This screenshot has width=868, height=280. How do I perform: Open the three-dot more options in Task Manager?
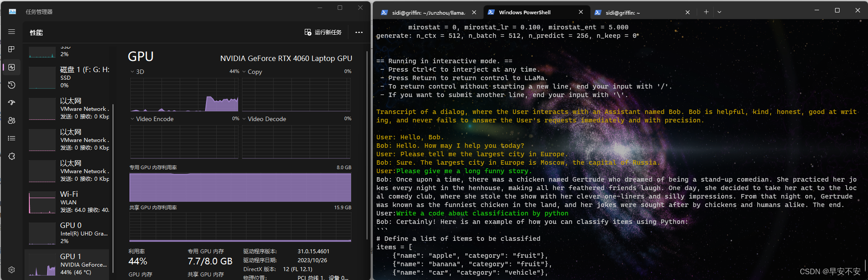pos(359,32)
